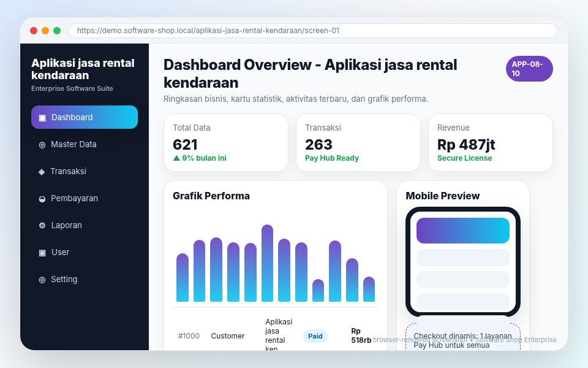Select the Pembayaran menu entry
The width and height of the screenshot is (588, 368).
click(85, 198)
